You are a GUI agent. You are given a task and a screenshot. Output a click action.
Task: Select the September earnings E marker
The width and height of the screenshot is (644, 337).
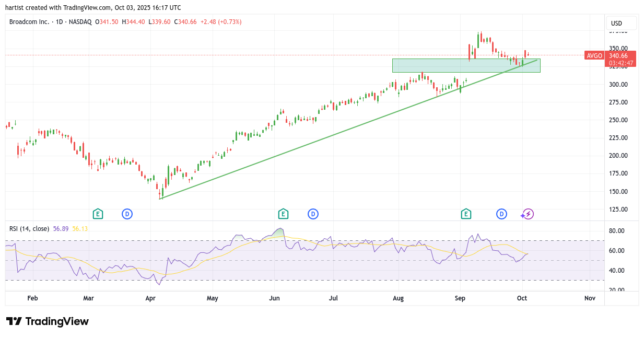pyautogui.click(x=466, y=214)
